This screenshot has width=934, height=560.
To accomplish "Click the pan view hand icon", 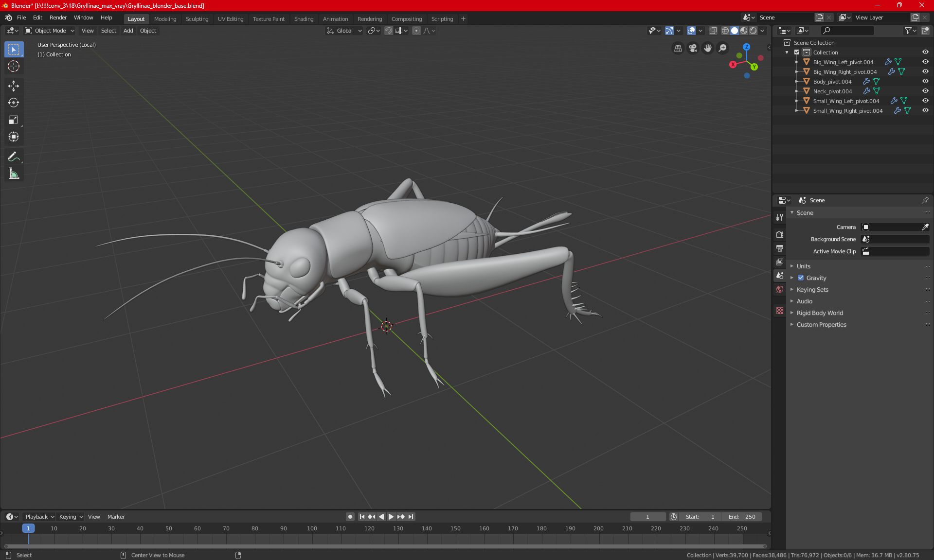I will (708, 48).
